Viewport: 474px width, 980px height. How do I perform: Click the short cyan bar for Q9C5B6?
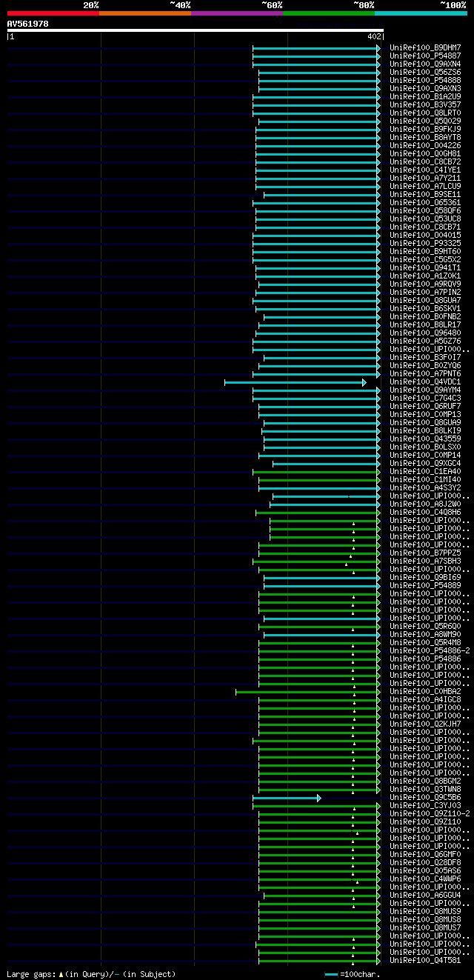pyautogui.click(x=287, y=798)
